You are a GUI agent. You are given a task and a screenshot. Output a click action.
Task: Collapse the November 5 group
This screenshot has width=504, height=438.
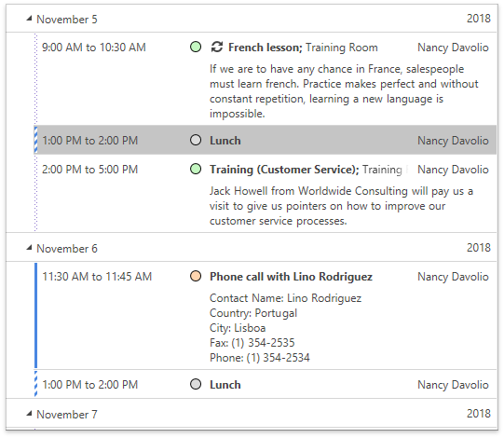[x=29, y=19]
